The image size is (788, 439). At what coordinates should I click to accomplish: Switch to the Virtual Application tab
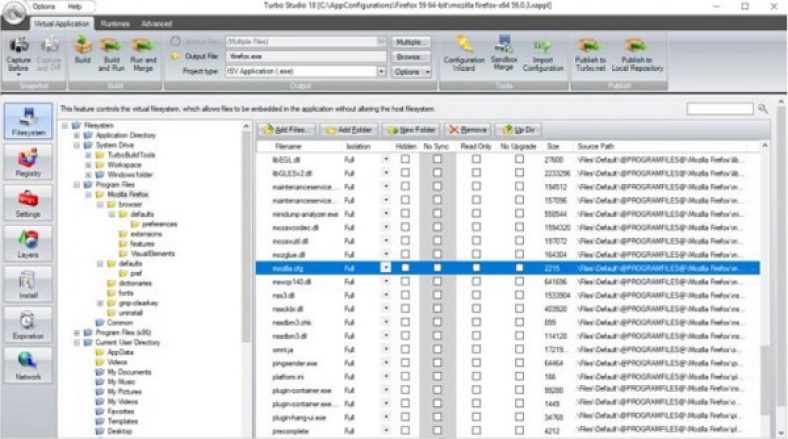point(61,24)
